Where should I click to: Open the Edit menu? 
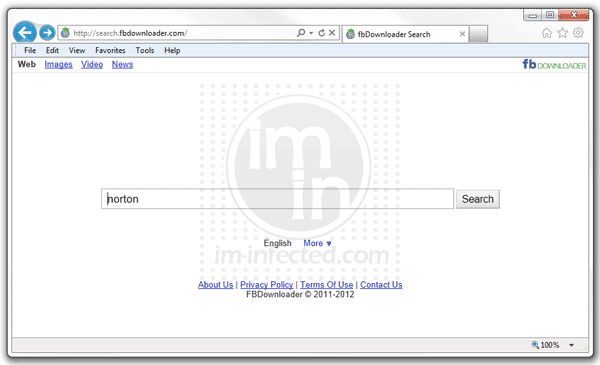tap(52, 51)
